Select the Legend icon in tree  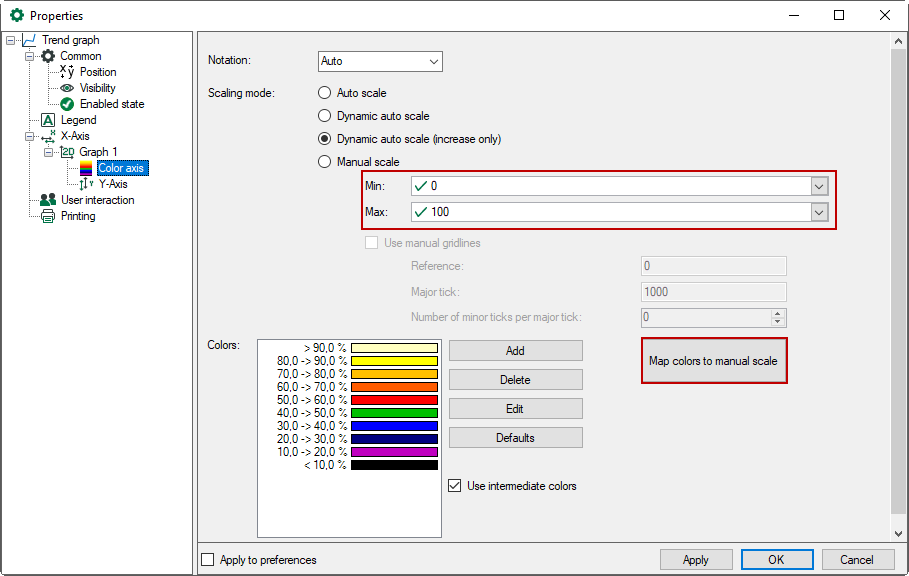pyautogui.click(x=48, y=120)
